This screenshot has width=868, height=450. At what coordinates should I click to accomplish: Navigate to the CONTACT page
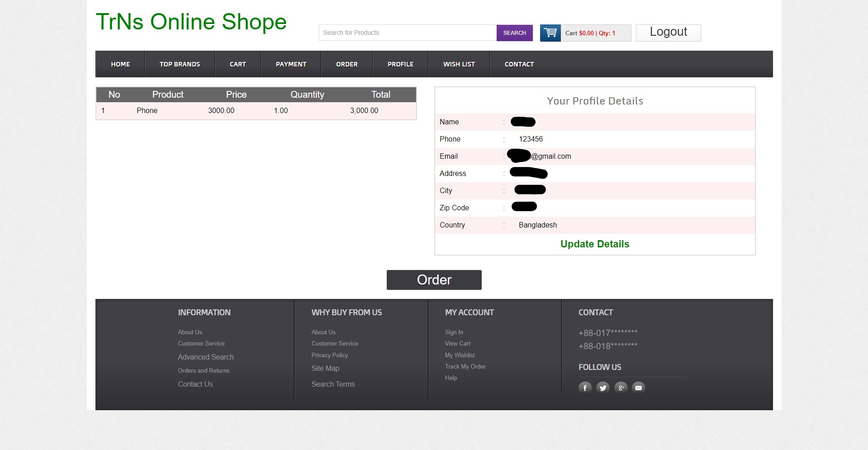[x=519, y=64]
